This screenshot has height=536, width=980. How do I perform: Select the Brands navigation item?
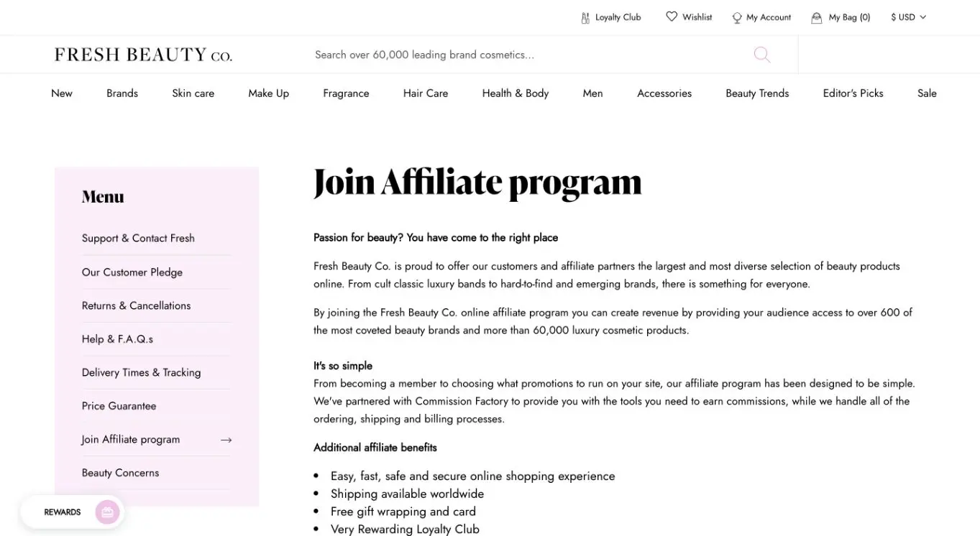(122, 93)
